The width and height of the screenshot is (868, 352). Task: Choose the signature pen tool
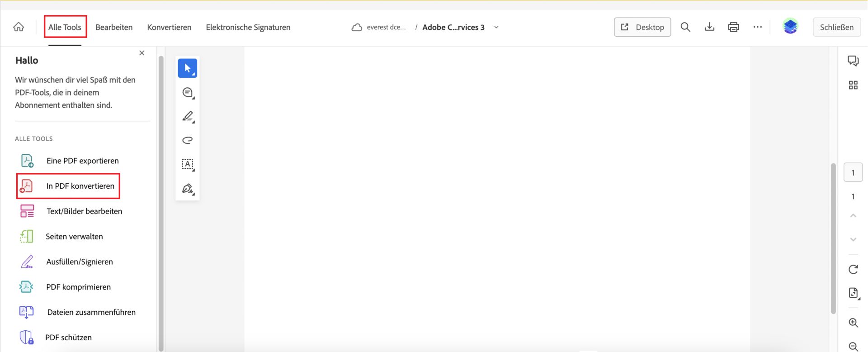tap(188, 189)
